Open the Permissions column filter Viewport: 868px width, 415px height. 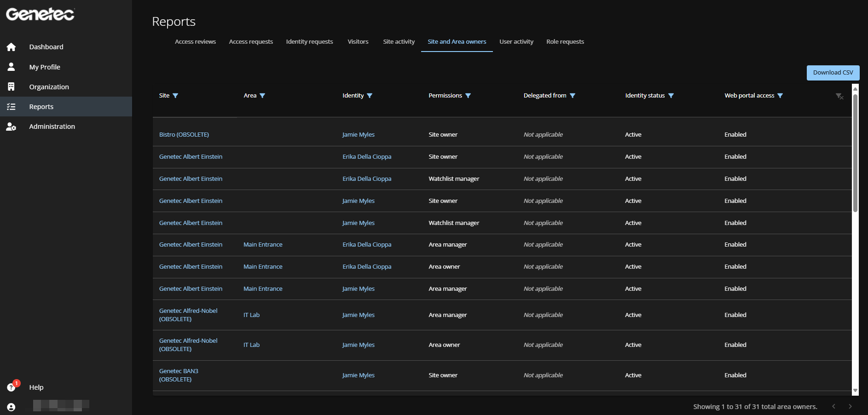468,96
